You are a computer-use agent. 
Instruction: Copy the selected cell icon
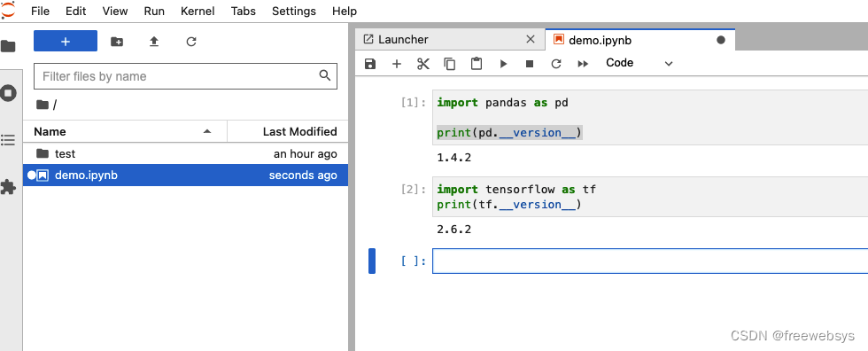click(x=450, y=64)
